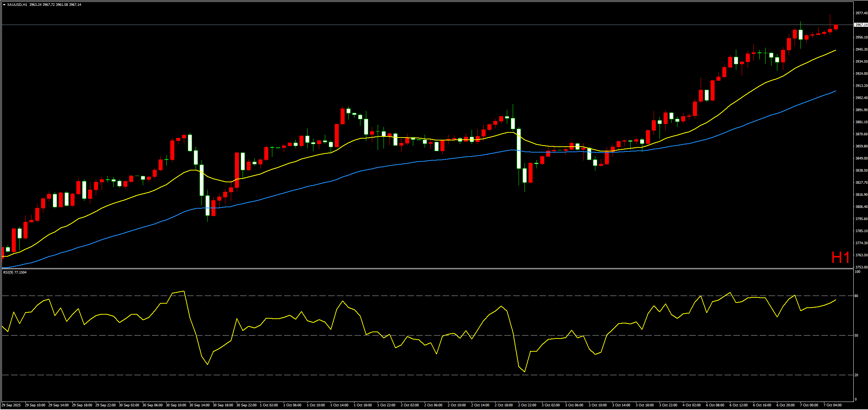Click the 3870.60 price axis label
This screenshot has height=410, width=868.
pos(861,134)
